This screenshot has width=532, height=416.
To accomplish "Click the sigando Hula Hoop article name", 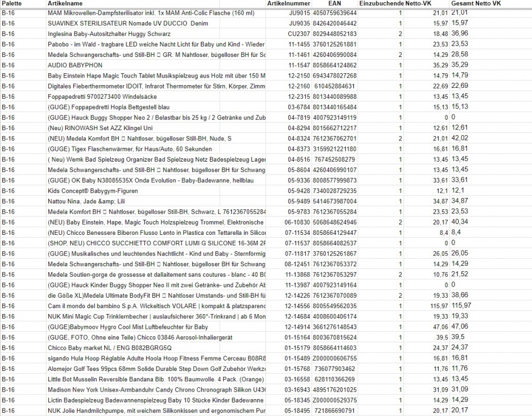I will pyautogui.click(x=156, y=359).
